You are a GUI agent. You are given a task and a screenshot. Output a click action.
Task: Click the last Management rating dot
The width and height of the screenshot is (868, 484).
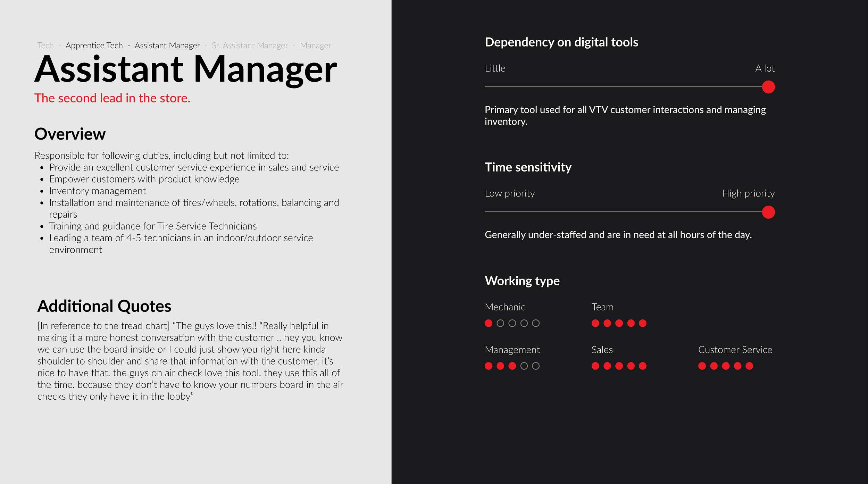tap(536, 366)
